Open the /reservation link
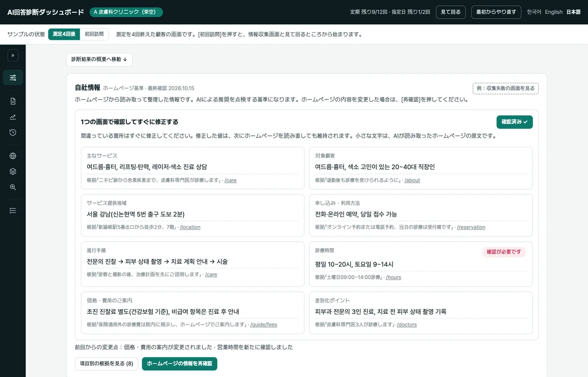This screenshot has width=588, height=377. point(471,227)
